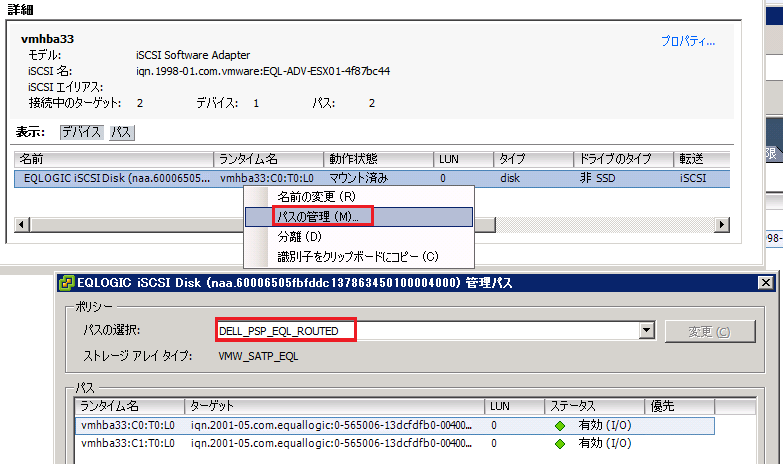Image resolution: width=783 pixels, height=464 pixels.
Task: Switch view to デバイス
Action: coord(81,132)
